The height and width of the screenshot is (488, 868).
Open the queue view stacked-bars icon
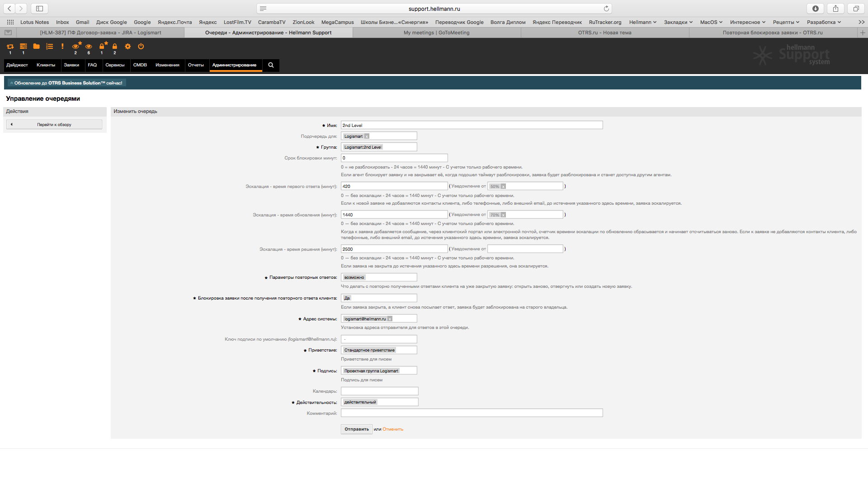coord(23,47)
